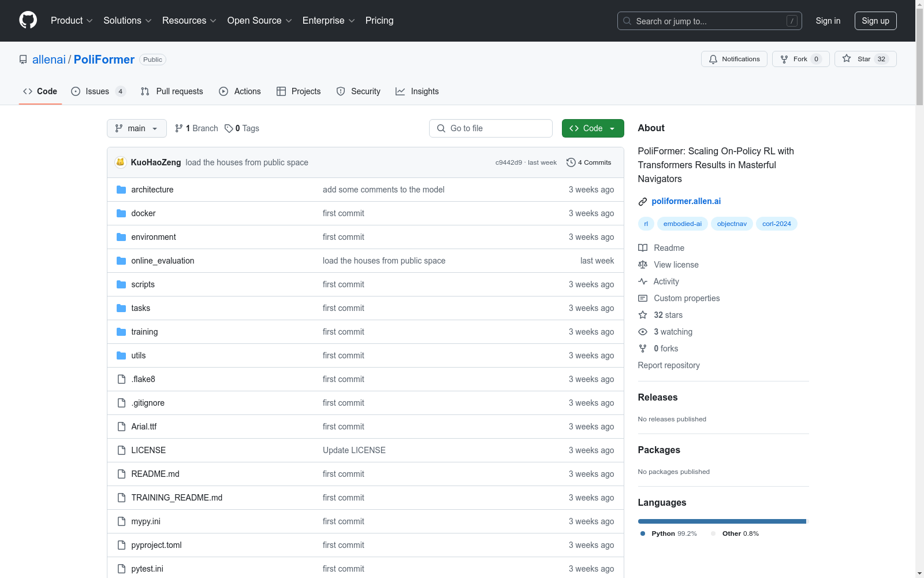Switch to the Actions tab
The height and width of the screenshot is (578, 924).
pos(240,91)
